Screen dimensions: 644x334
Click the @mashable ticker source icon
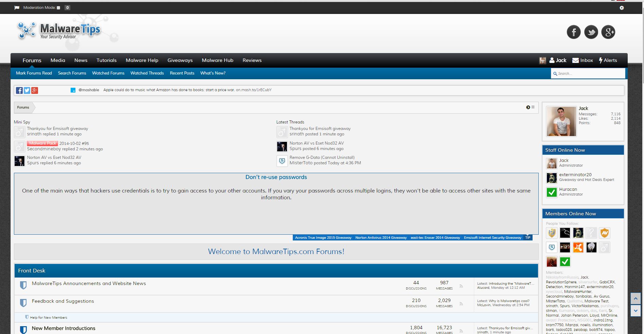click(73, 90)
